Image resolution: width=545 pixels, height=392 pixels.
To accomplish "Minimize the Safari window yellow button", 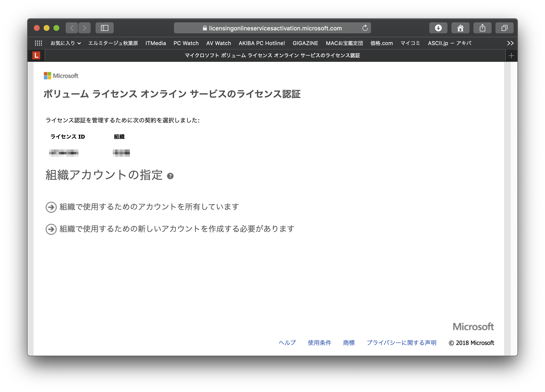I will click(47, 28).
